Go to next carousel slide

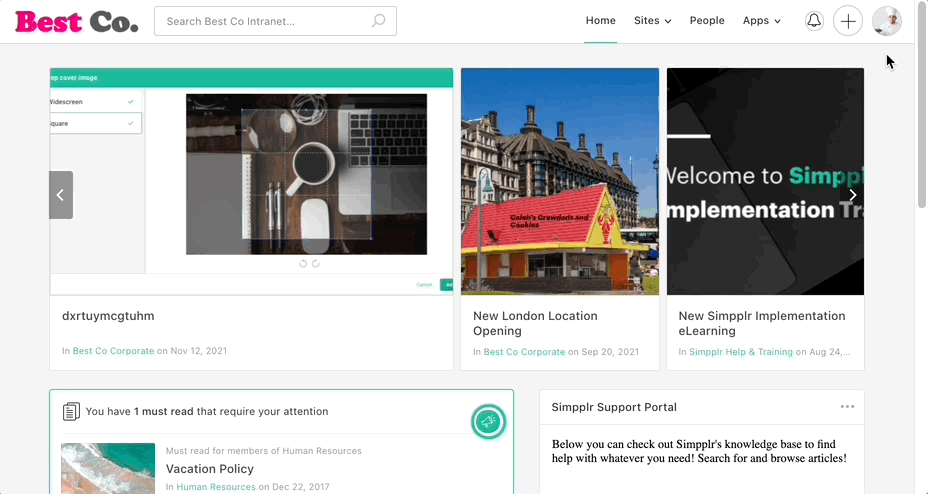coord(852,195)
